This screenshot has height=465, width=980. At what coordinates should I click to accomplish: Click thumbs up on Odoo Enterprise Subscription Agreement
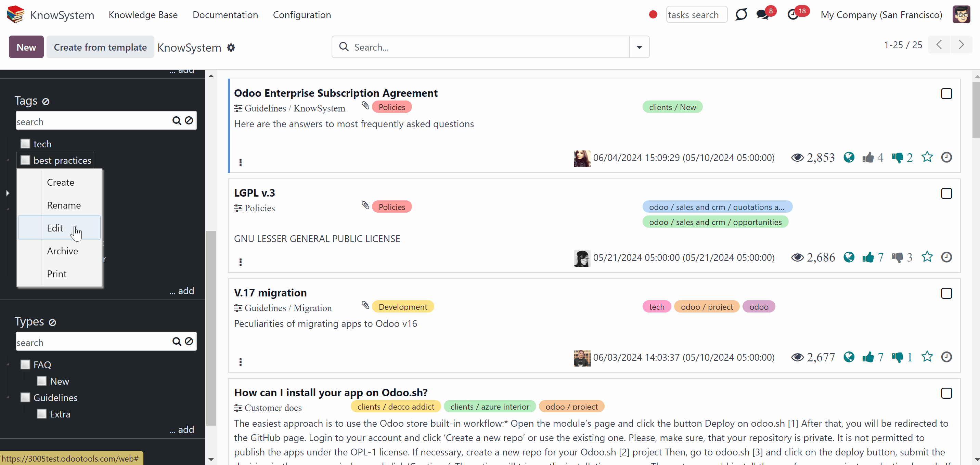[x=868, y=157]
